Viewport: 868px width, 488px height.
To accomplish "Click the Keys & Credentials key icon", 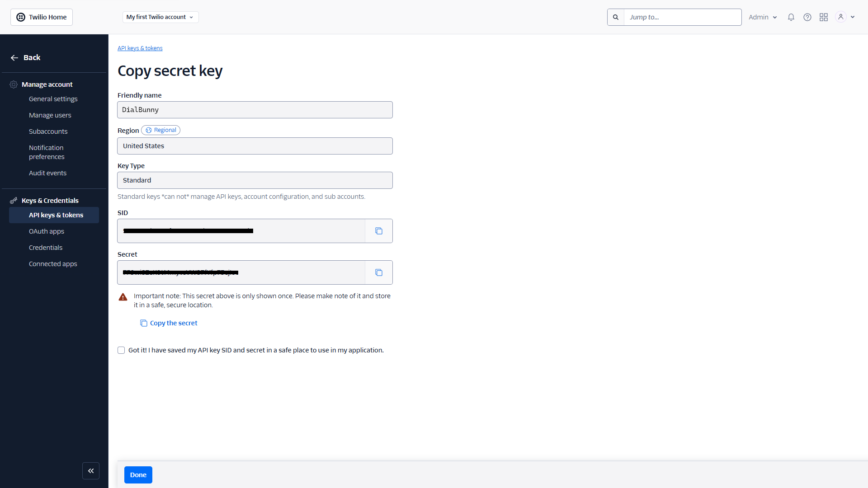I will (x=13, y=200).
